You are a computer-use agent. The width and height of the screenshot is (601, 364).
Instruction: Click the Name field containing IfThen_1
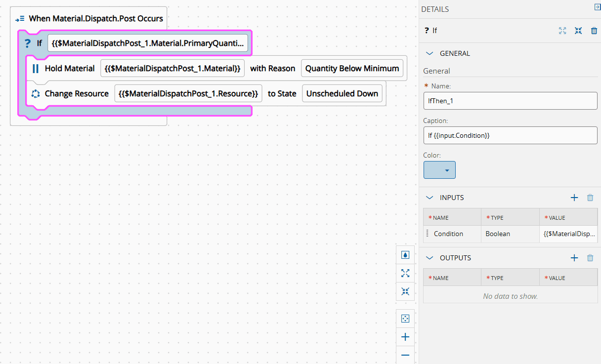pyautogui.click(x=510, y=101)
